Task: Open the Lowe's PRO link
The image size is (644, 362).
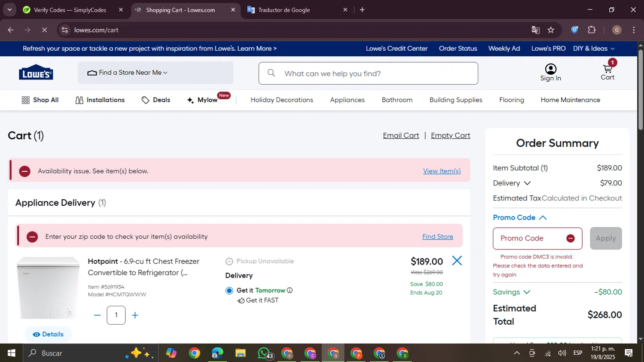Action: coord(548,49)
